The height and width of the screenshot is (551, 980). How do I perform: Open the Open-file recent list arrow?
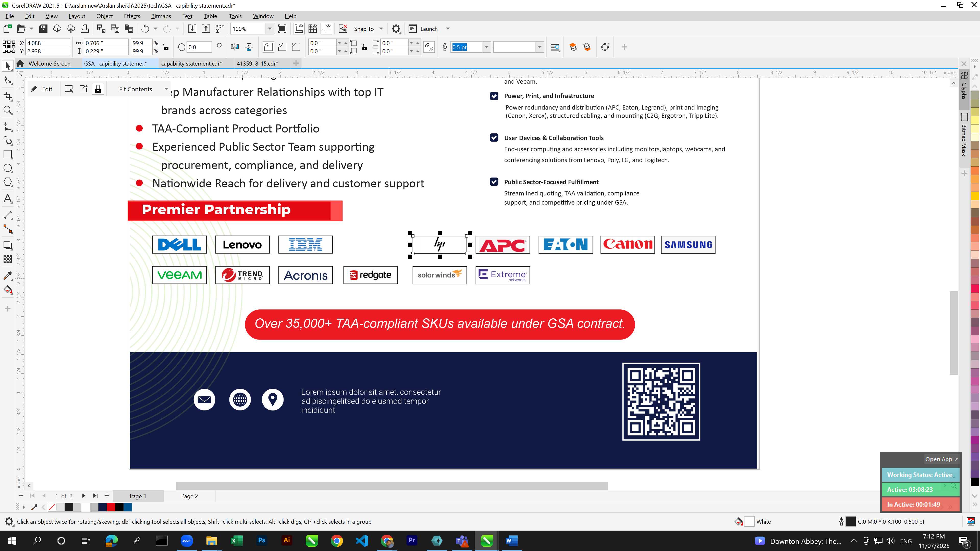pyautogui.click(x=31, y=29)
